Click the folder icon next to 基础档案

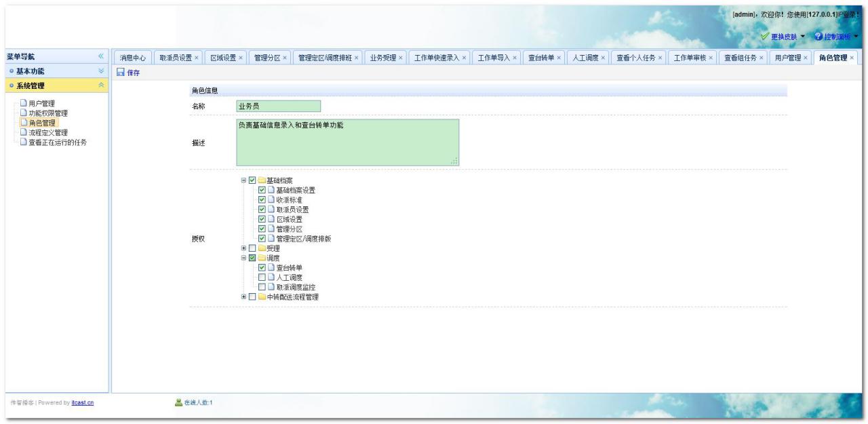point(261,180)
